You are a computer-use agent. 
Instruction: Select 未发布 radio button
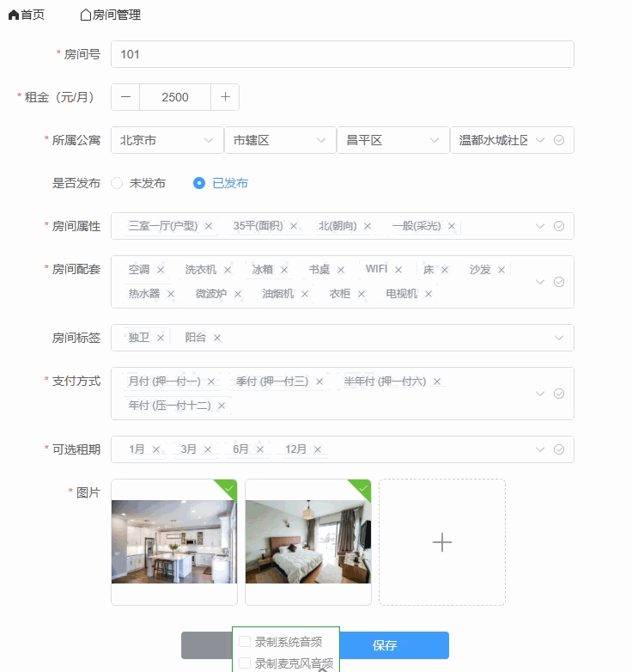click(x=117, y=183)
